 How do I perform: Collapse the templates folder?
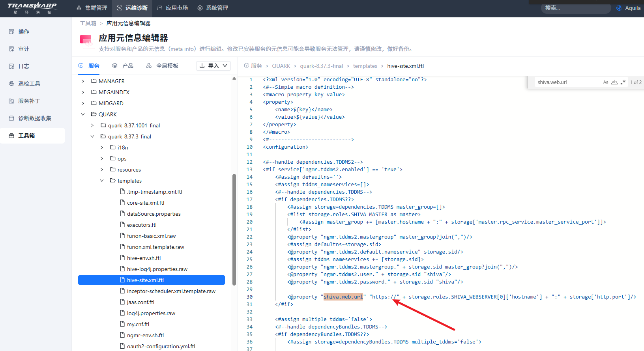point(102,181)
